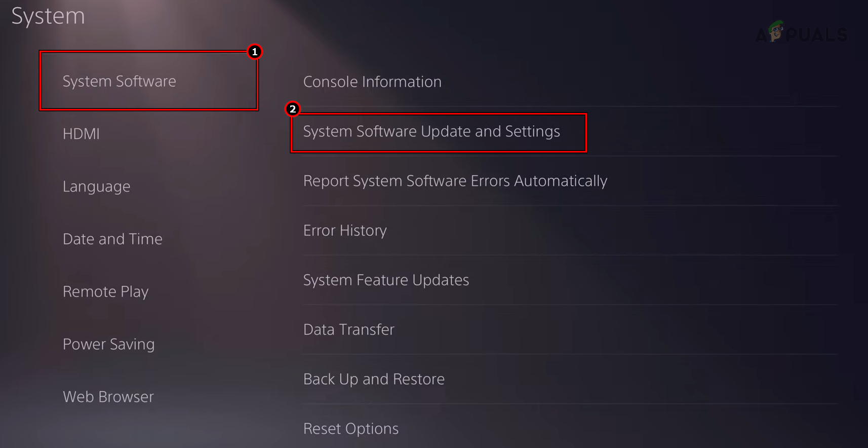This screenshot has height=448, width=868.
Task: Start the Data Transfer option
Action: point(348,329)
